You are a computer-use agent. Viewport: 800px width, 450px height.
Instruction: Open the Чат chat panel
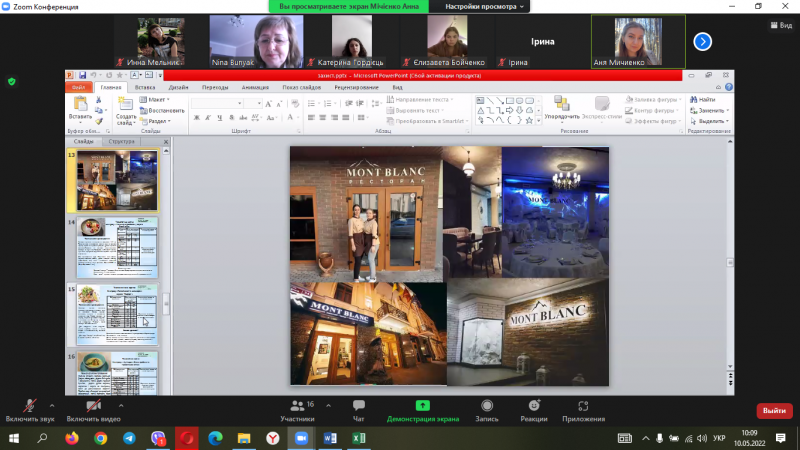[359, 411]
